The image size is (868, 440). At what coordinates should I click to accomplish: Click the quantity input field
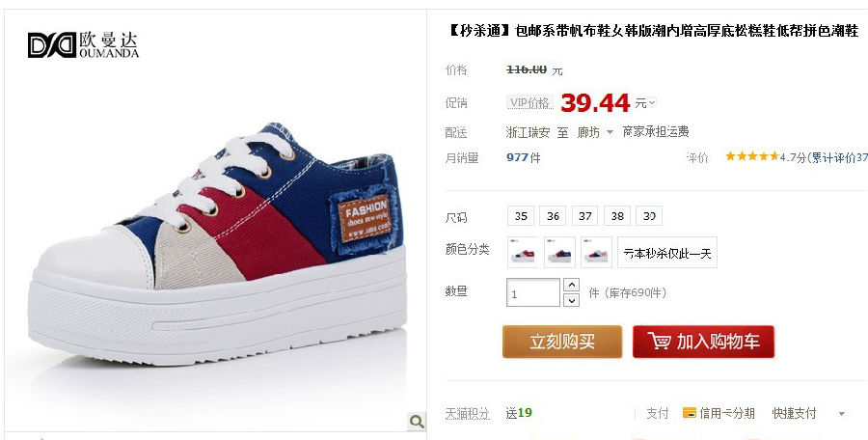tap(533, 292)
